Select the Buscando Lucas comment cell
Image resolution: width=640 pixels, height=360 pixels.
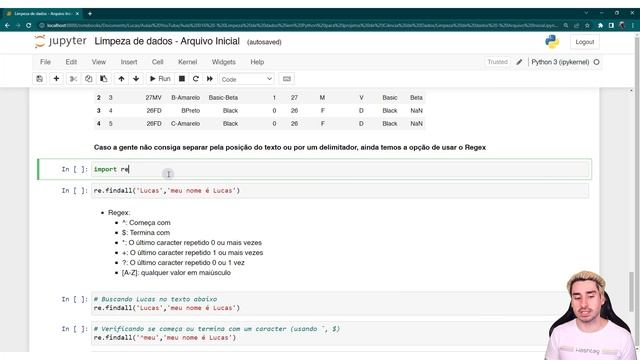tap(340, 303)
